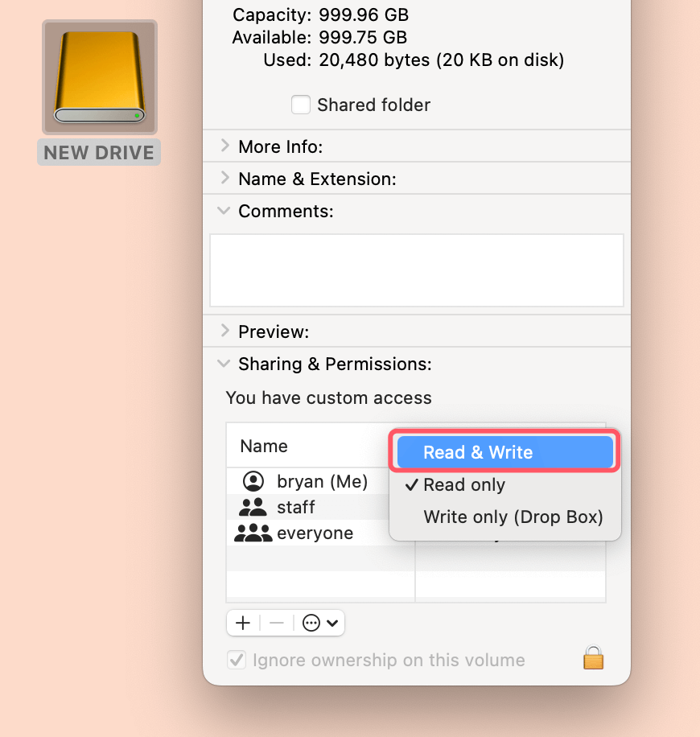Collapse the Sharing & Permissions section

224,363
